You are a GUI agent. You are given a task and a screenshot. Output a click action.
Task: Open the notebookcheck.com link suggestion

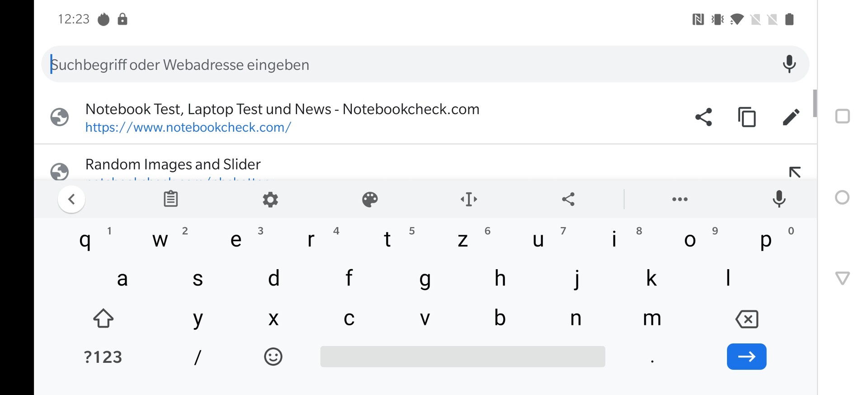pyautogui.click(x=282, y=118)
